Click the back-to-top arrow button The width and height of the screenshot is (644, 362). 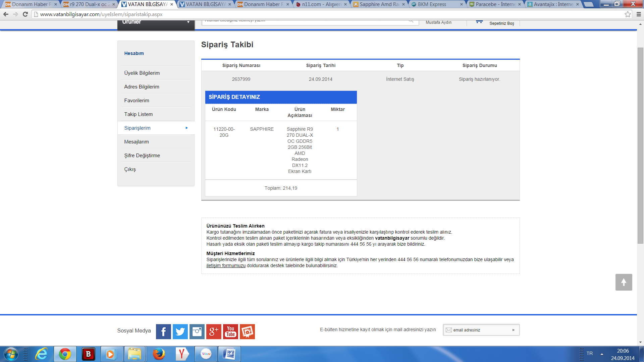pos(624,282)
